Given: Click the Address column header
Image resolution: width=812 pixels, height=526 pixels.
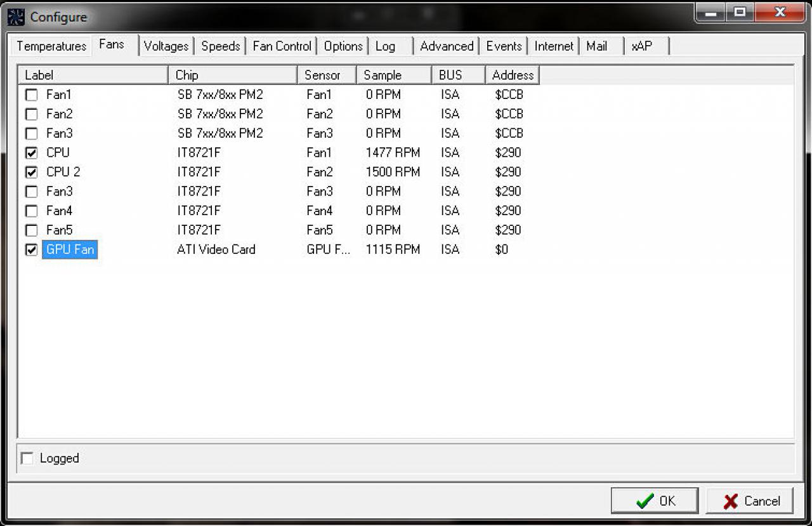Looking at the screenshot, I should click(513, 75).
